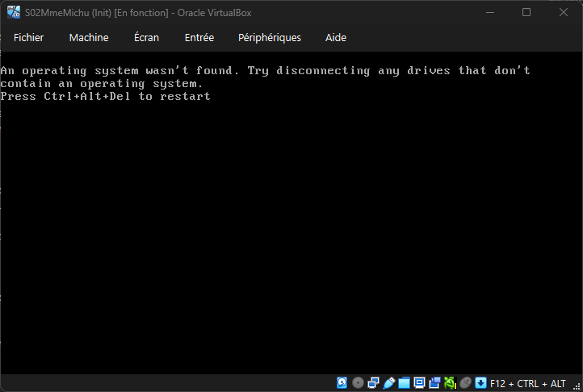583x392 pixels.
Task: Click the USB devices icon
Action: click(x=388, y=382)
